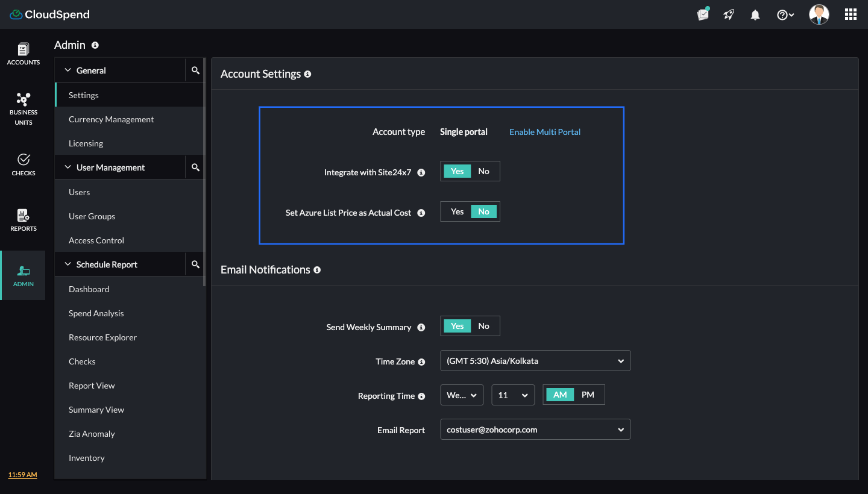Click the notifications bell icon
The width and height of the screenshot is (868, 494).
(755, 15)
